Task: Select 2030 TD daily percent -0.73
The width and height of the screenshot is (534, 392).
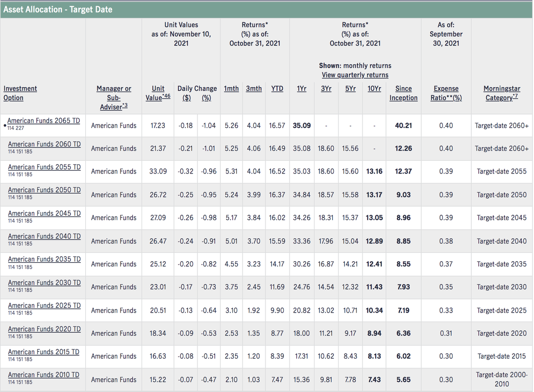Action: [x=208, y=287]
